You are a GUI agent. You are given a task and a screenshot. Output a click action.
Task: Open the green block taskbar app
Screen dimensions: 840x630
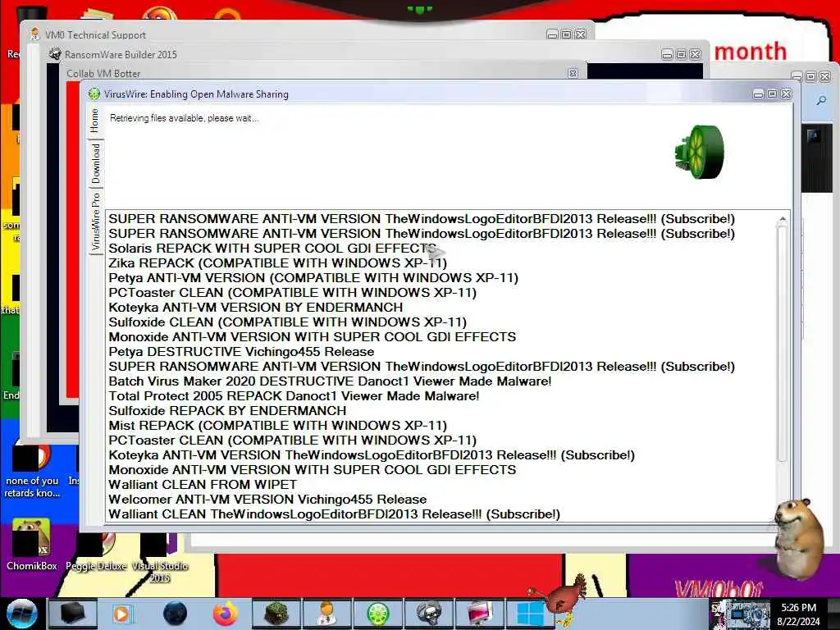(276, 614)
